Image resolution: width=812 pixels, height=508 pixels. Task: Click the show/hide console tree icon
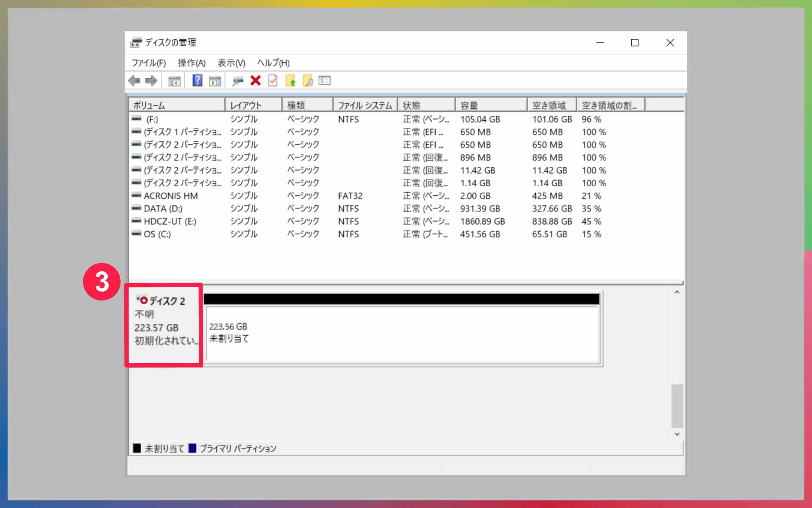tap(174, 81)
